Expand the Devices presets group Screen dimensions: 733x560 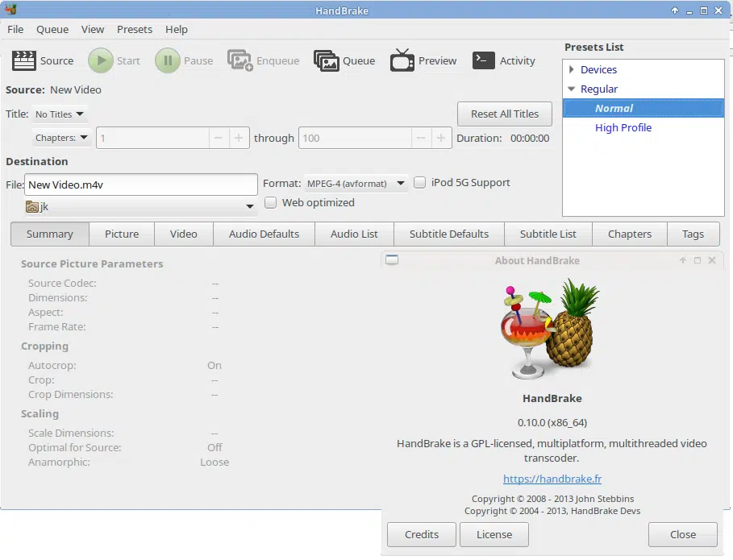click(x=572, y=70)
